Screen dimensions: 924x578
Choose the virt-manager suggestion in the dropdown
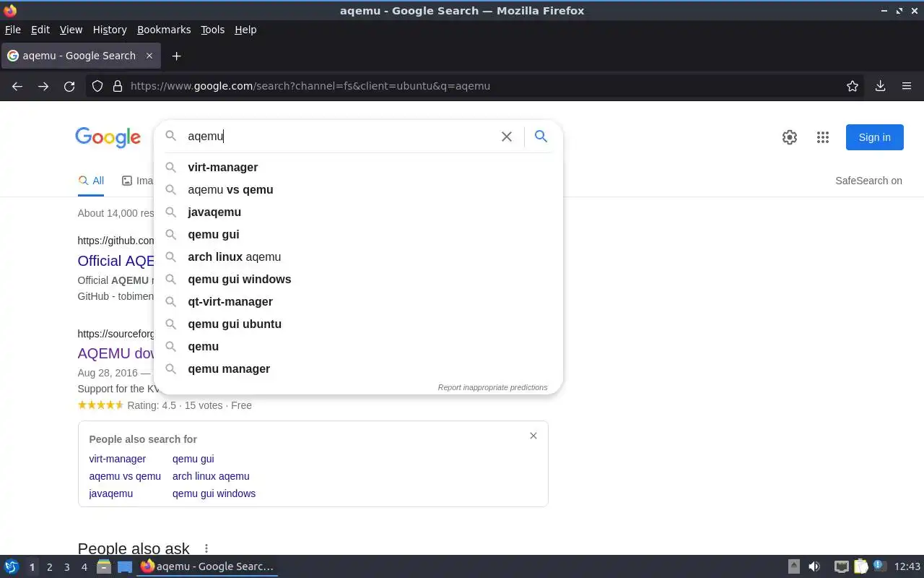click(x=358, y=167)
